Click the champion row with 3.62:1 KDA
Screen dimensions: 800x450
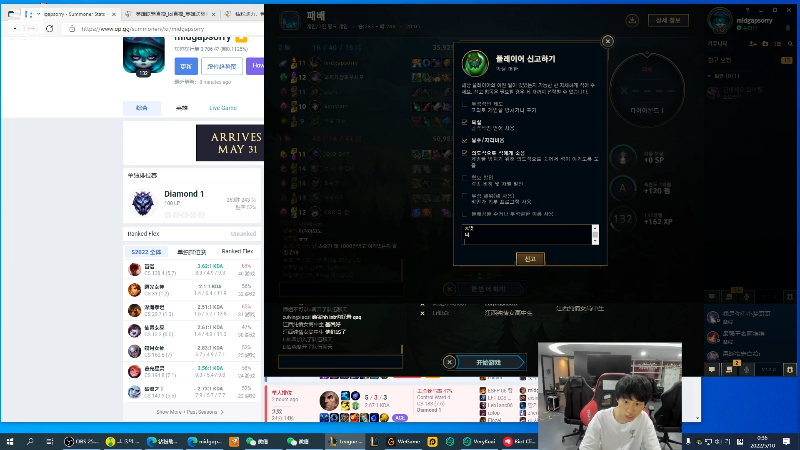(192, 269)
